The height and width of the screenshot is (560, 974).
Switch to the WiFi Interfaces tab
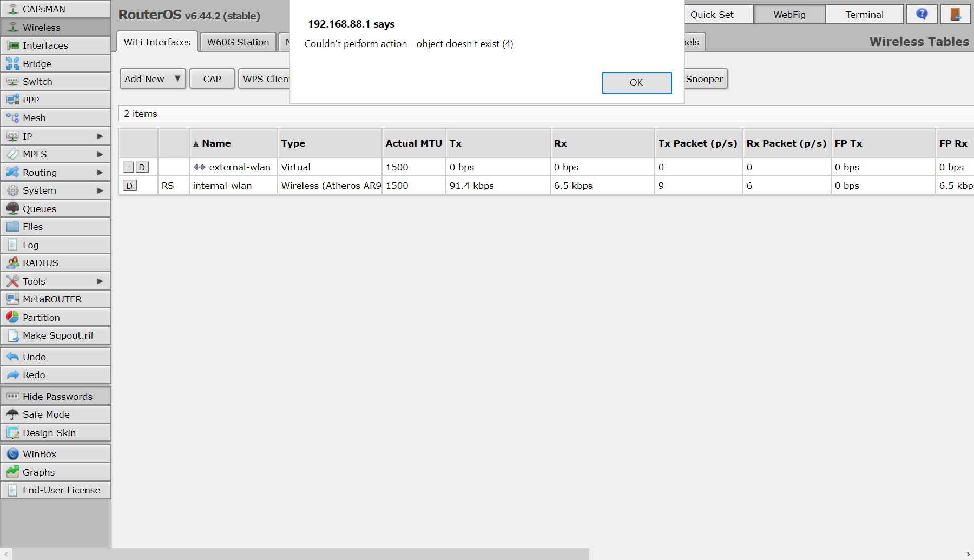click(x=157, y=42)
